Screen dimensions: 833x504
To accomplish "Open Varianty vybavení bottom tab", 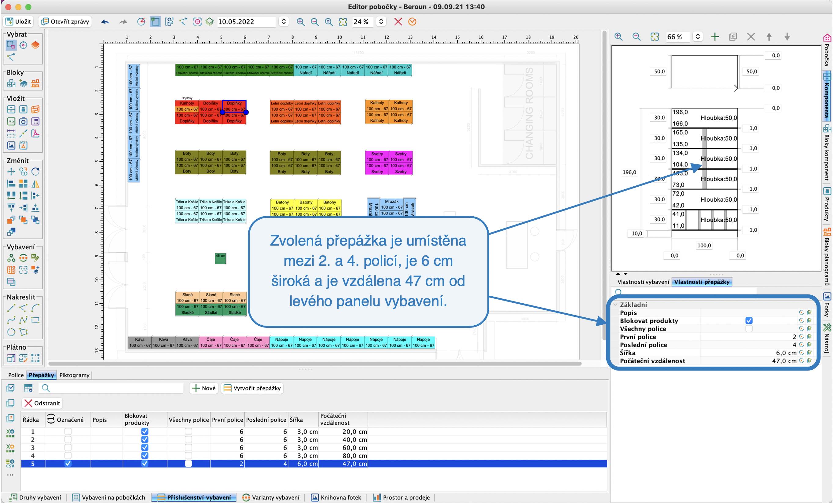I will tap(271, 497).
